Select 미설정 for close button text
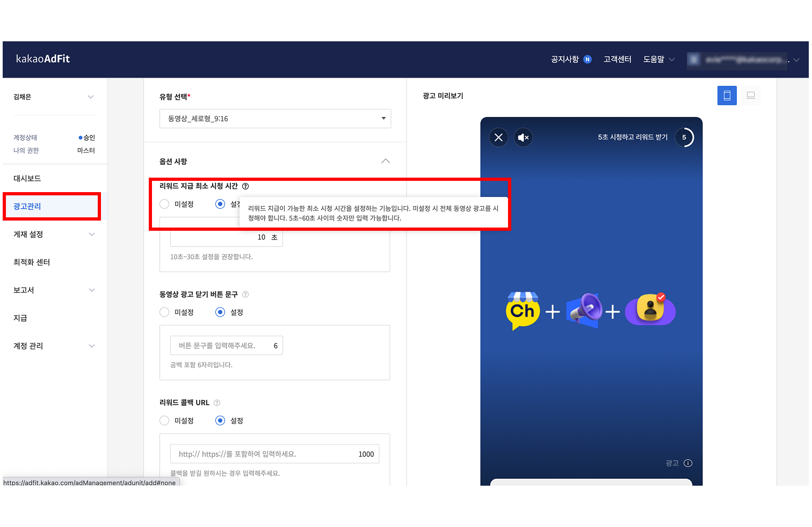Image resolution: width=812 pixels, height=527 pixels. (x=164, y=312)
